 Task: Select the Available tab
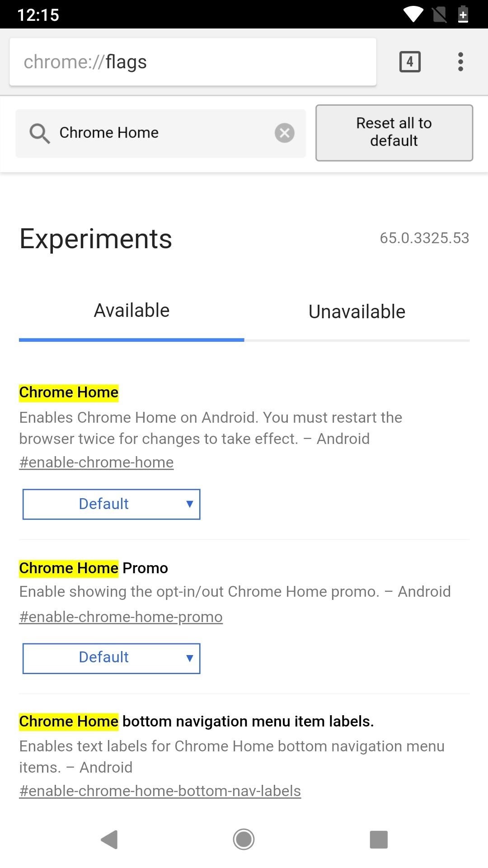[x=131, y=310]
